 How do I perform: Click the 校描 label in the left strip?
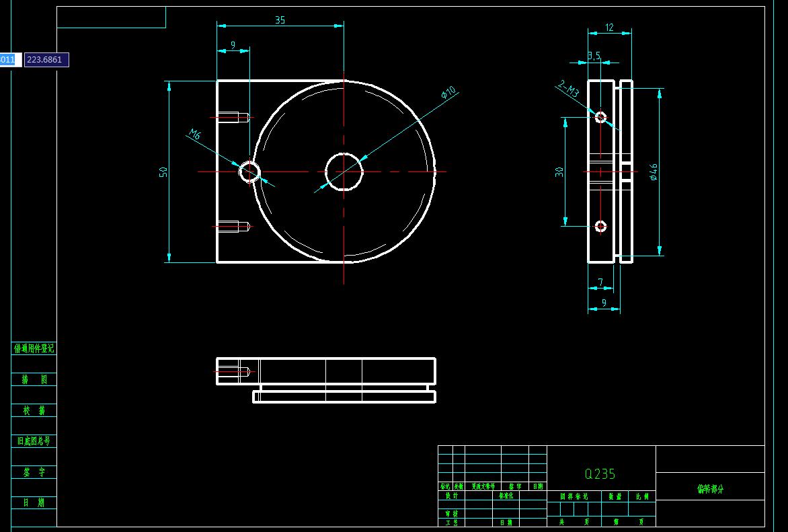pyautogui.click(x=34, y=410)
